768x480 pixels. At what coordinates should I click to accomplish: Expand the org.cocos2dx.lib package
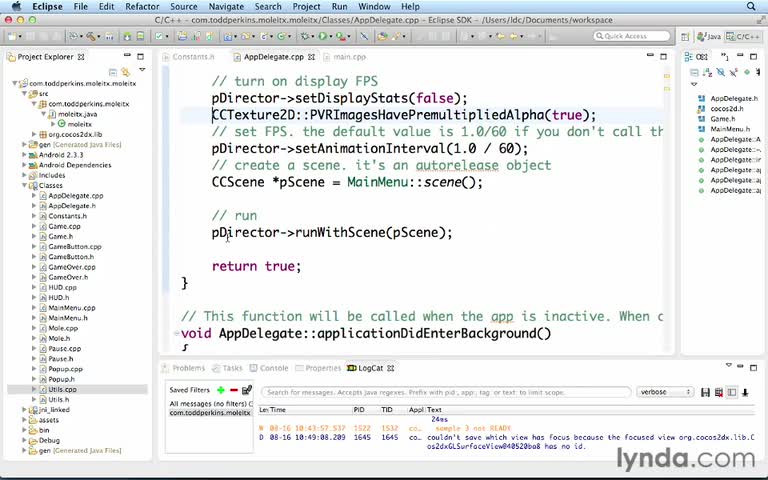[x=34, y=134]
